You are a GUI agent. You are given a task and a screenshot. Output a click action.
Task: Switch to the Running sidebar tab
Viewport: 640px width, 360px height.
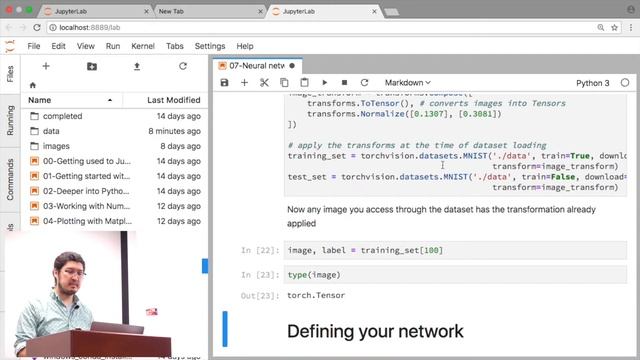point(10,120)
